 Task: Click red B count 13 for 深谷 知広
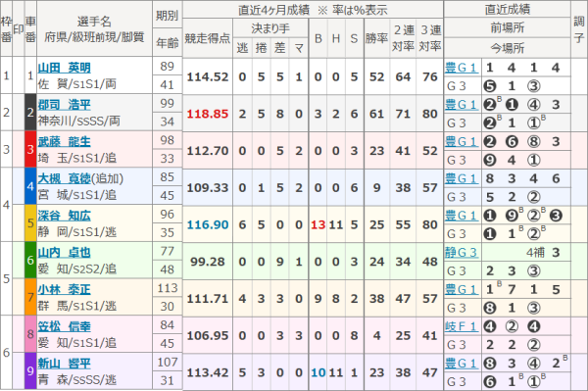tap(318, 225)
